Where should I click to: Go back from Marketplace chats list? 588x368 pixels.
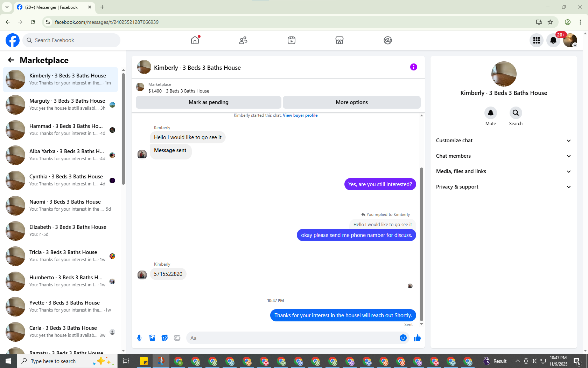click(x=11, y=60)
